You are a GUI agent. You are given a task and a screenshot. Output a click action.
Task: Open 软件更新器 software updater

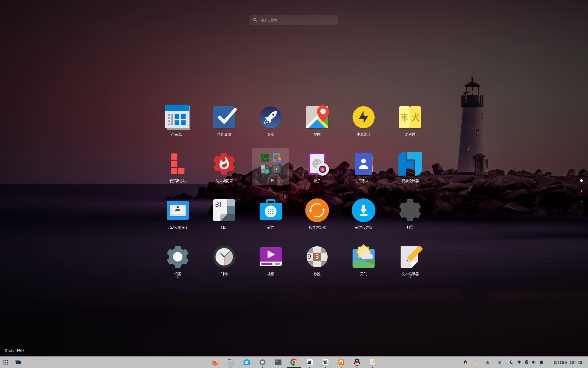pos(317,211)
